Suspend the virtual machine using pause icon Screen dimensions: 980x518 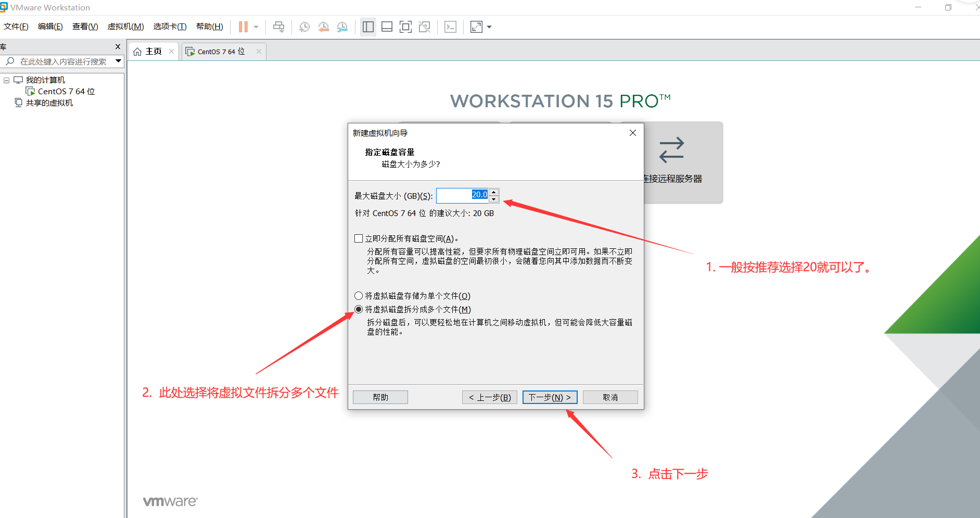(x=243, y=27)
